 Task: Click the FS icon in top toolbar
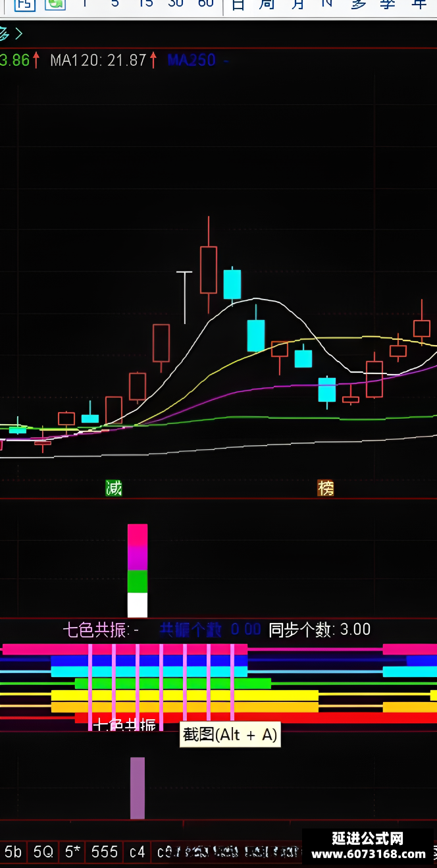tap(26, 4)
